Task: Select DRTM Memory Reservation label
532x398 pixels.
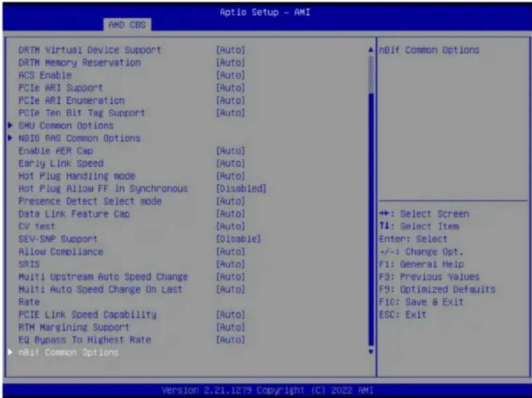Action: tap(80, 62)
